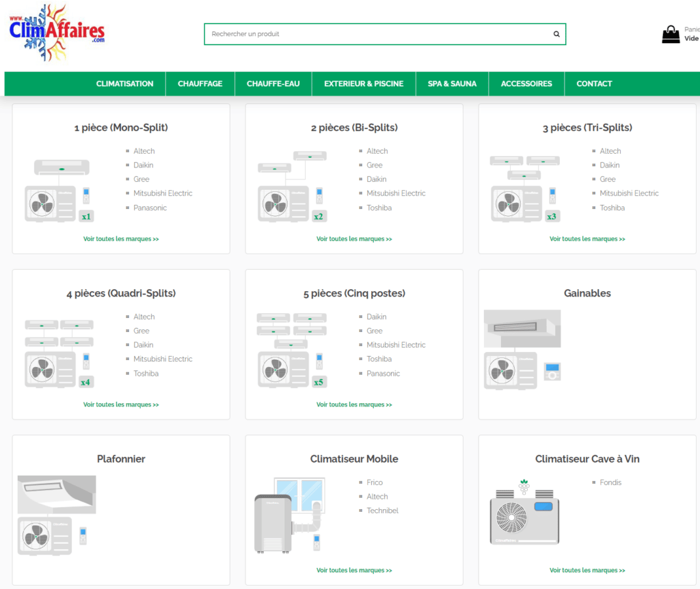Viewport: 700px width, 589px height.
Task: Select Altech under Climatiseur Mobile
Action: [x=377, y=497]
